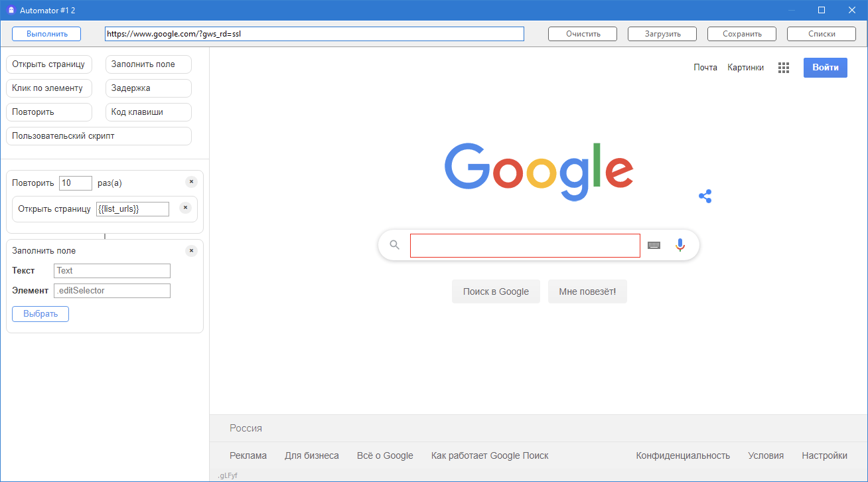868x482 pixels.
Task: Click the {{list_urls}} page field
Action: [x=133, y=209]
